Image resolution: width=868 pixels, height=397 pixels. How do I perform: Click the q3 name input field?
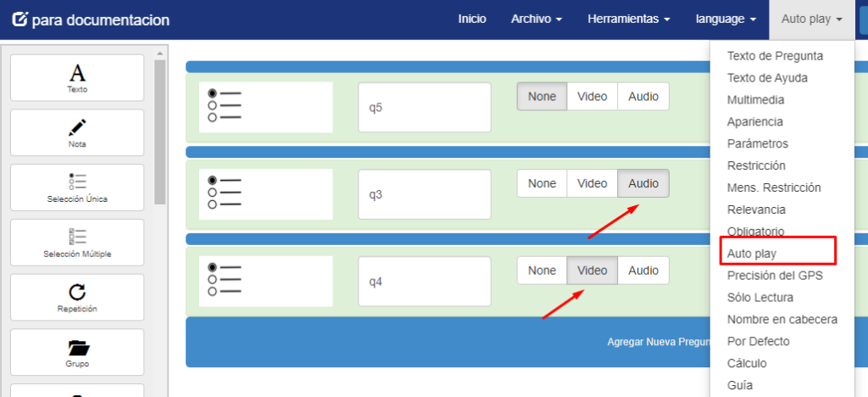[425, 194]
